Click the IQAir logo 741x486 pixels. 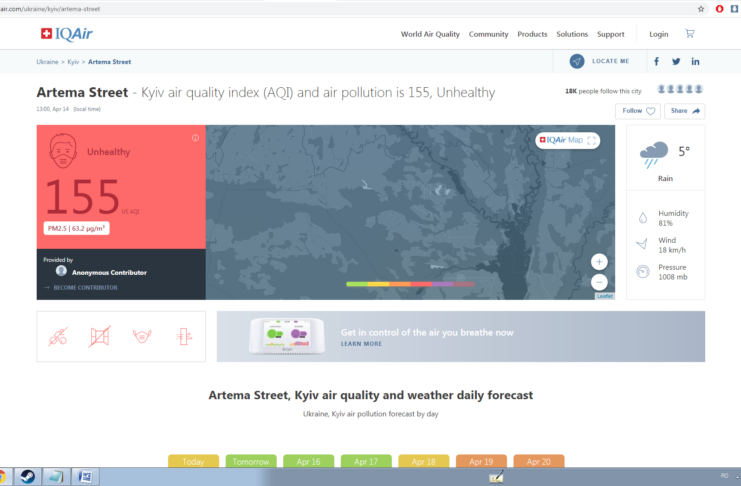(67, 34)
